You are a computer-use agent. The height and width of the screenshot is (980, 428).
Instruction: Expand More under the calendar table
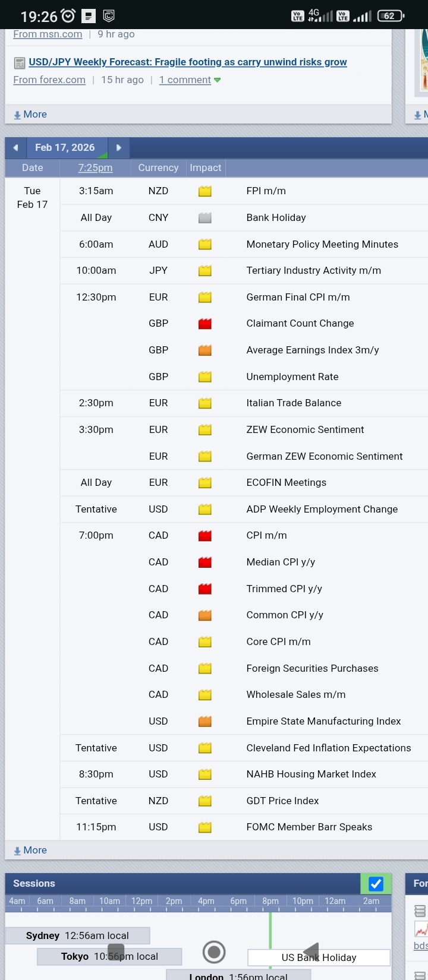click(x=30, y=851)
